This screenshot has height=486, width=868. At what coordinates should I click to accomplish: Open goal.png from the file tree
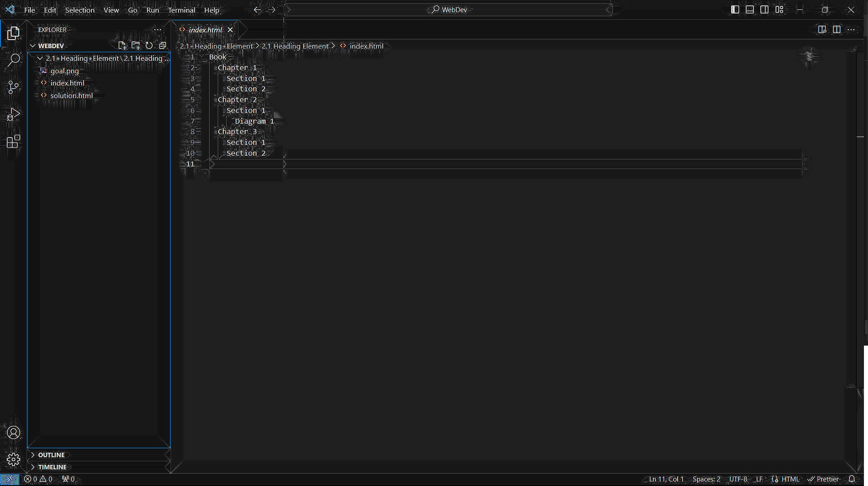tap(64, 71)
